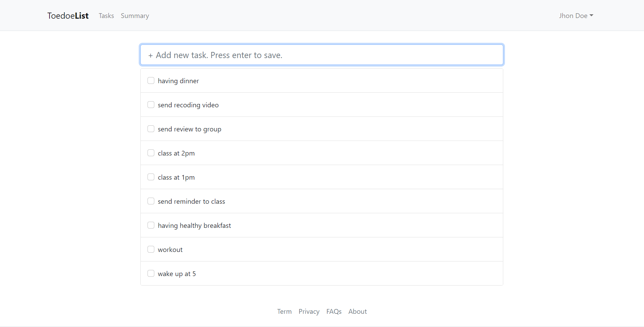
Task: Select the 'having dinner' task label text
Action: pos(178,81)
